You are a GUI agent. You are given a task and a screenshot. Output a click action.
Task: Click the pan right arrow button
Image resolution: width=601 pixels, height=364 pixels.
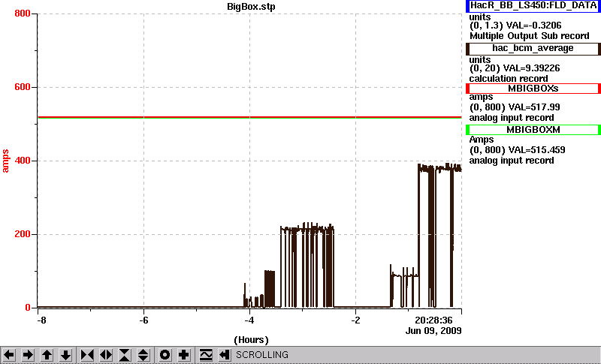[28, 355]
